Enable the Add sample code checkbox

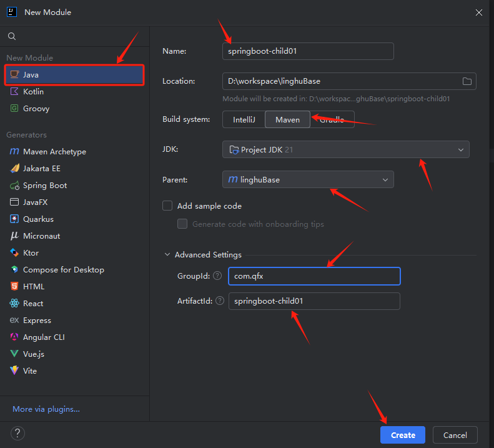pos(167,206)
